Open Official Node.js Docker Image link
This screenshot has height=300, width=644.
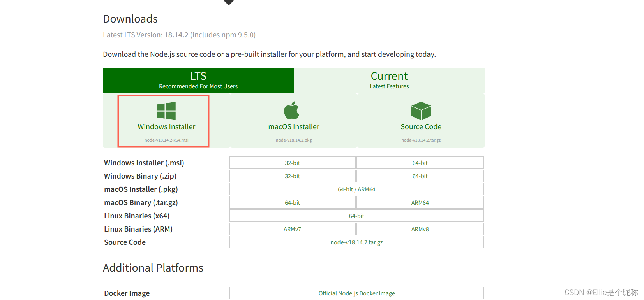point(356,293)
